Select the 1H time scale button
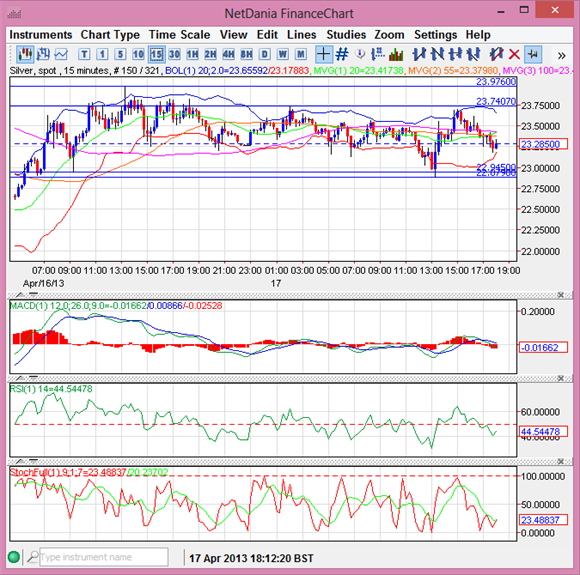The image size is (580, 575). [x=192, y=55]
